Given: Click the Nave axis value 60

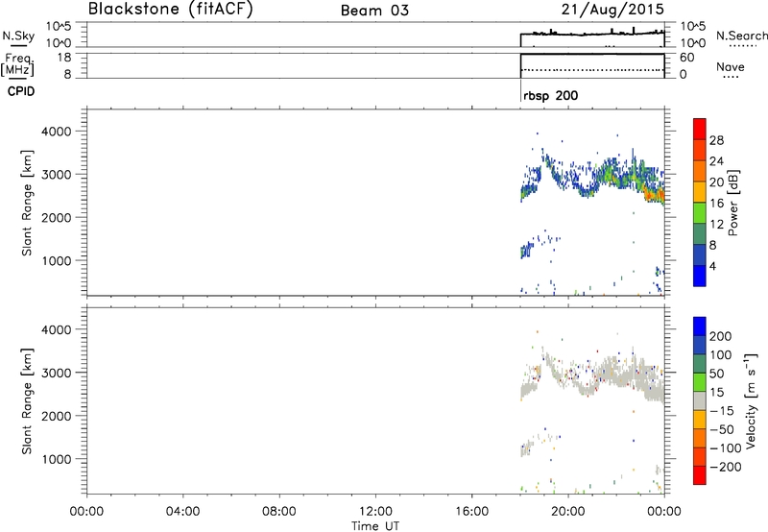Looking at the screenshot, I should point(686,58).
